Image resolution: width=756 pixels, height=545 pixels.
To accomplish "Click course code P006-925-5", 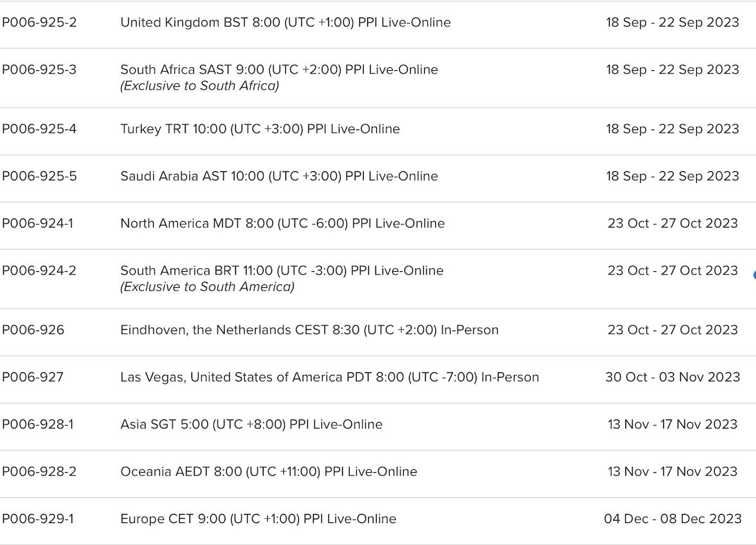I will coord(39,176).
